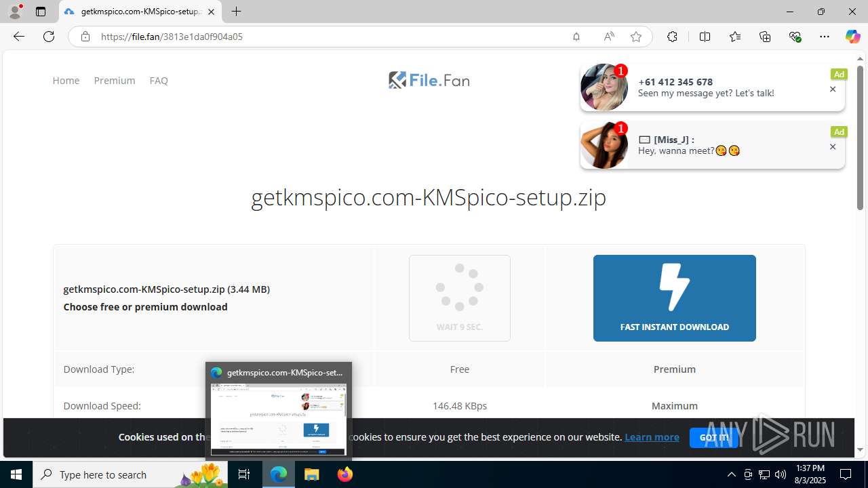Click the taskbar search box
The image size is (868, 488).
130,474
